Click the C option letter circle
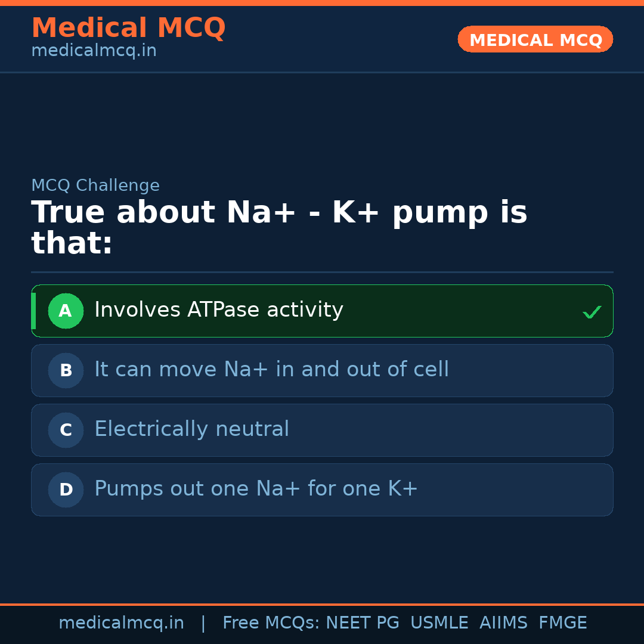Image resolution: width=644 pixels, height=644 pixels. click(66, 430)
